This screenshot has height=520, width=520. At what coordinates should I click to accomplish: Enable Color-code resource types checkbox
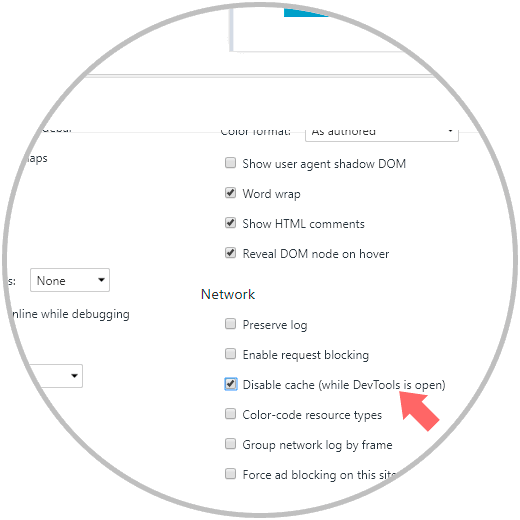coord(230,414)
